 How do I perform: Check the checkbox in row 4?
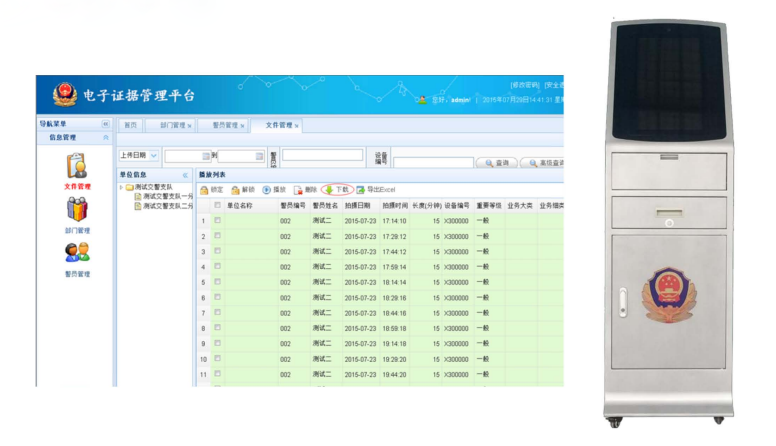pyautogui.click(x=217, y=266)
